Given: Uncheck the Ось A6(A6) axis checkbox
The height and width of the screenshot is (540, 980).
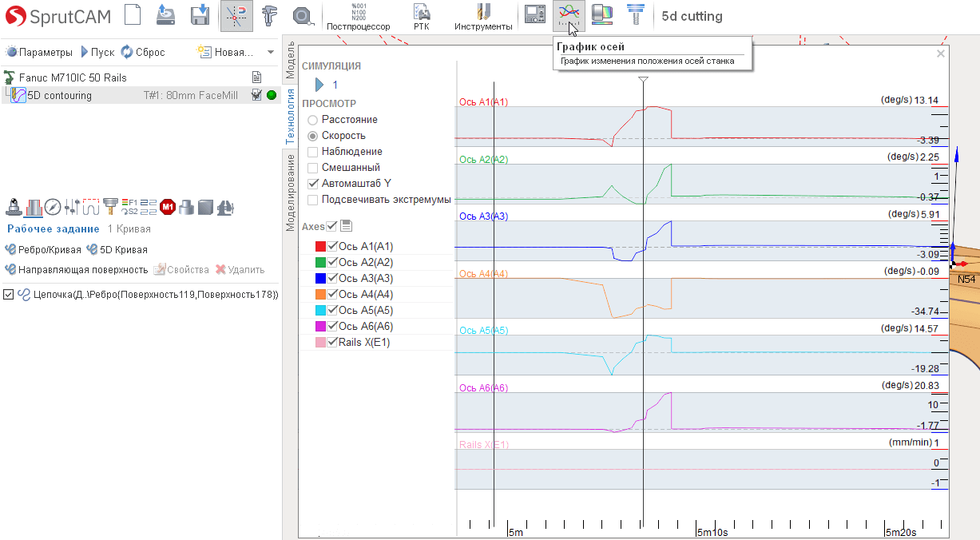Looking at the screenshot, I should click(x=332, y=326).
